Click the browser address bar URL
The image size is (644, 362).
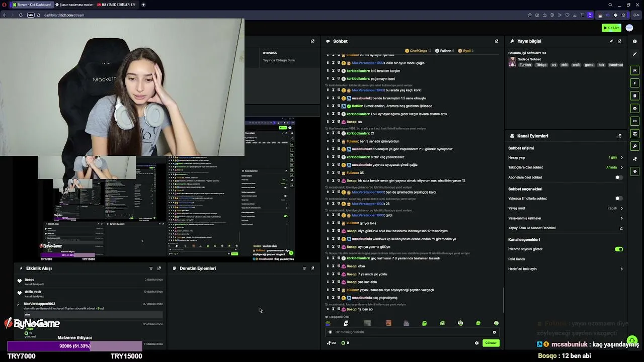pyautogui.click(x=64, y=15)
